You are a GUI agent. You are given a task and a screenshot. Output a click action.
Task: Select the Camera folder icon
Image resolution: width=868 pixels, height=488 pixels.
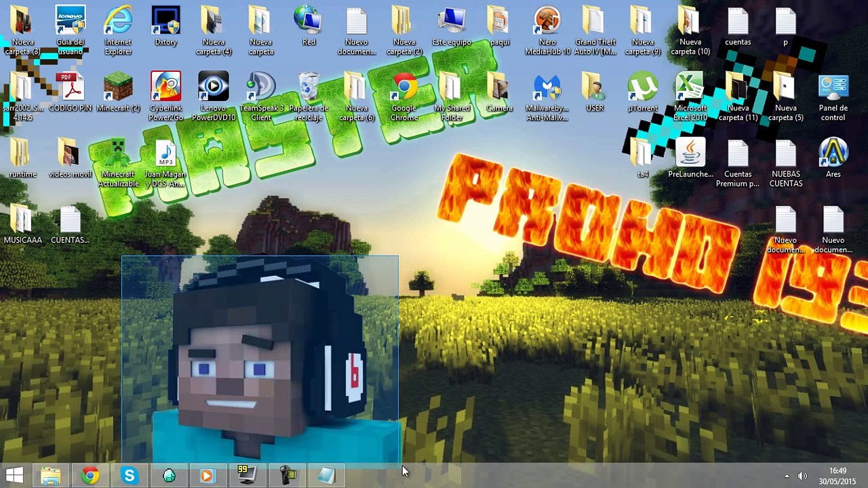(499, 92)
